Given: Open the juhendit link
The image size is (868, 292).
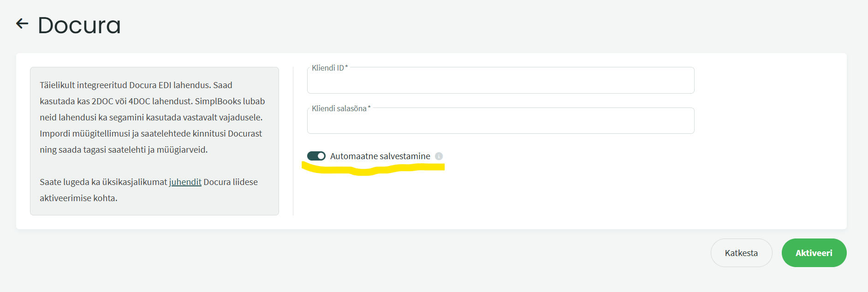Looking at the screenshot, I should click(185, 182).
